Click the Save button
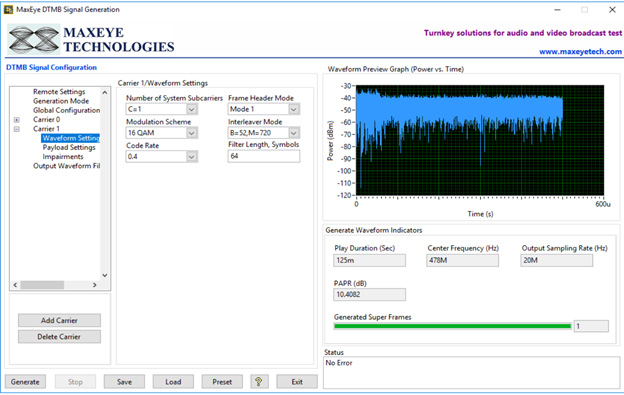 124,381
